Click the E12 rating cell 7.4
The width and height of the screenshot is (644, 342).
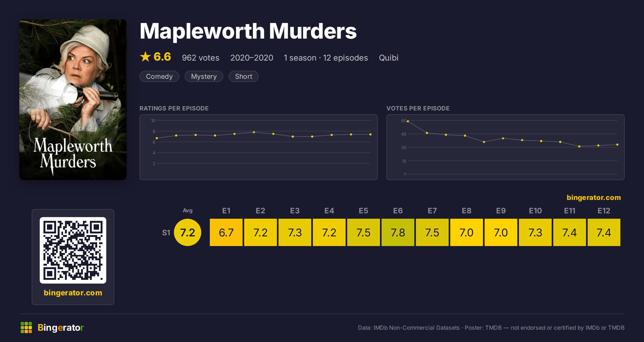click(x=604, y=232)
